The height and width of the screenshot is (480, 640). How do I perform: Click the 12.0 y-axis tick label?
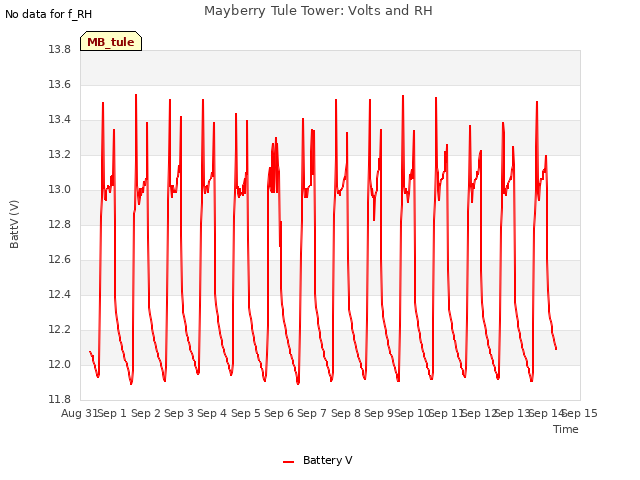[x=59, y=364]
